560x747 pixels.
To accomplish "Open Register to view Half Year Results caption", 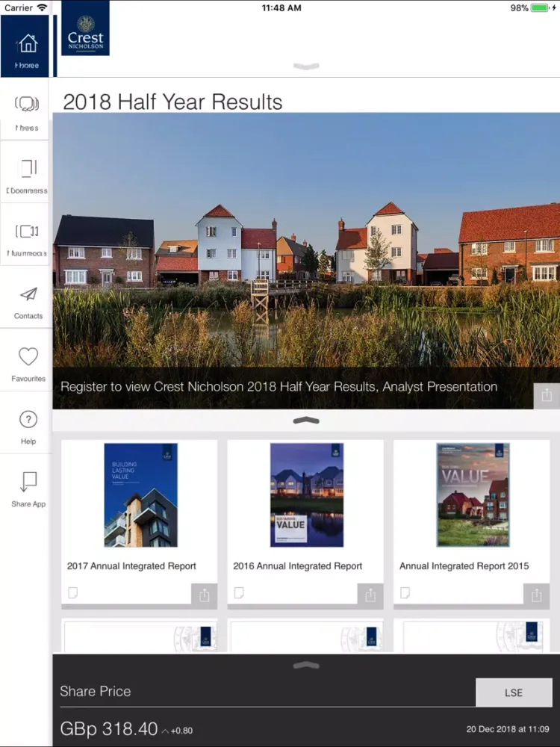I will 279,386.
